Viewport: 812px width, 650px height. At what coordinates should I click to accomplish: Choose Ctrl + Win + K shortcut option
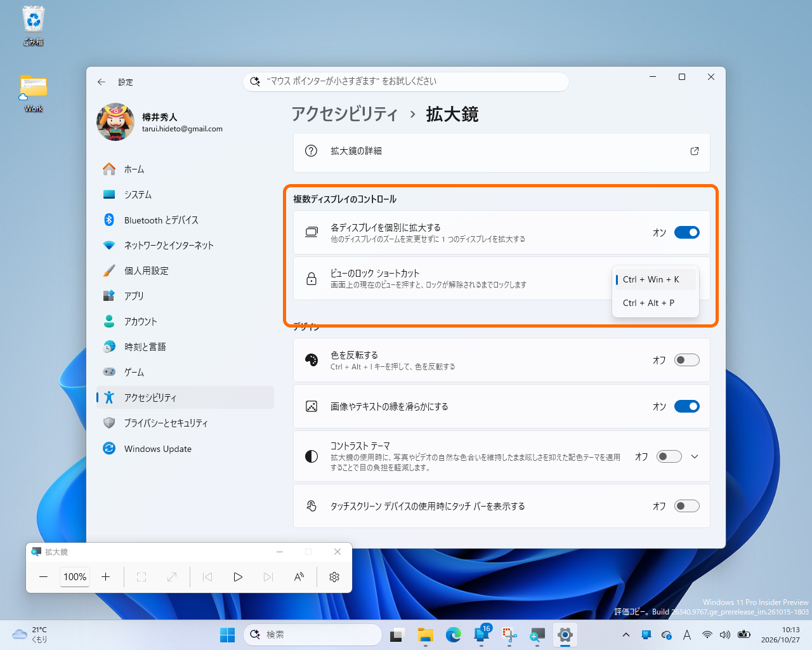click(x=655, y=279)
